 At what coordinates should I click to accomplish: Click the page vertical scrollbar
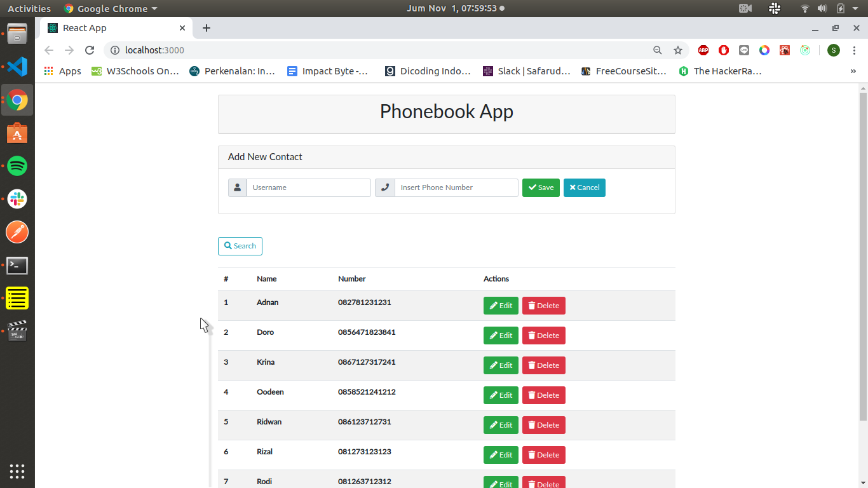pyautogui.click(x=863, y=254)
